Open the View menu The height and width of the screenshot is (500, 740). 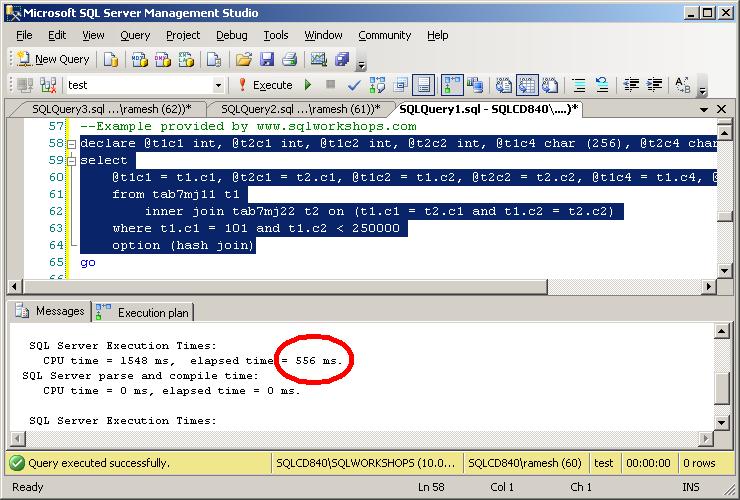coord(93,35)
